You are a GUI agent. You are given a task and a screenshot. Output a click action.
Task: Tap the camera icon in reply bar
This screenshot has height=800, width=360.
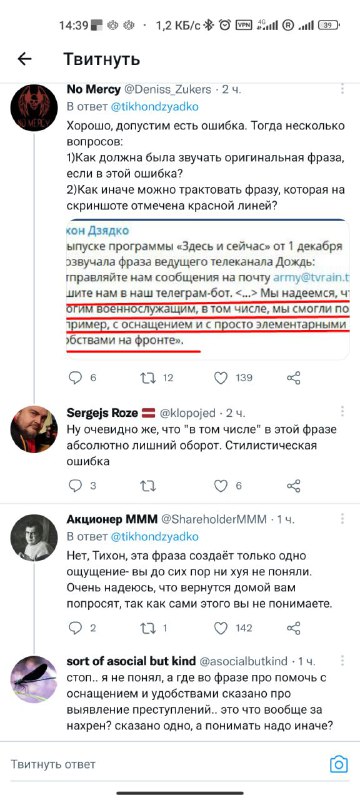click(339, 764)
